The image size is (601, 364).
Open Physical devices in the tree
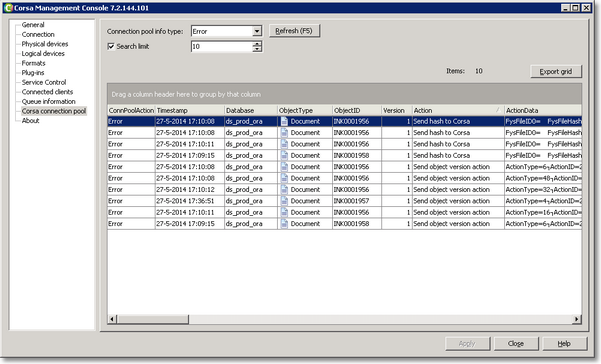45,44
